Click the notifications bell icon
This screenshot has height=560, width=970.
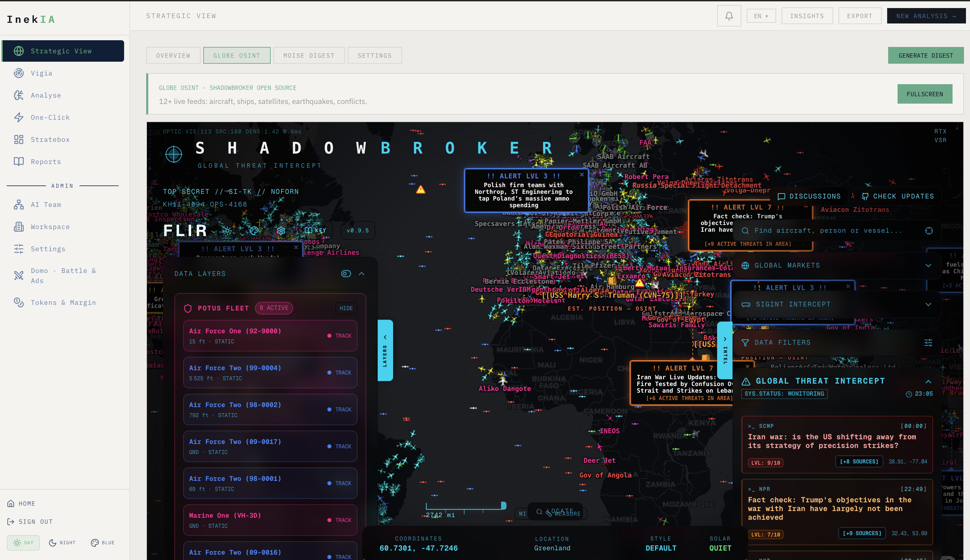point(729,16)
